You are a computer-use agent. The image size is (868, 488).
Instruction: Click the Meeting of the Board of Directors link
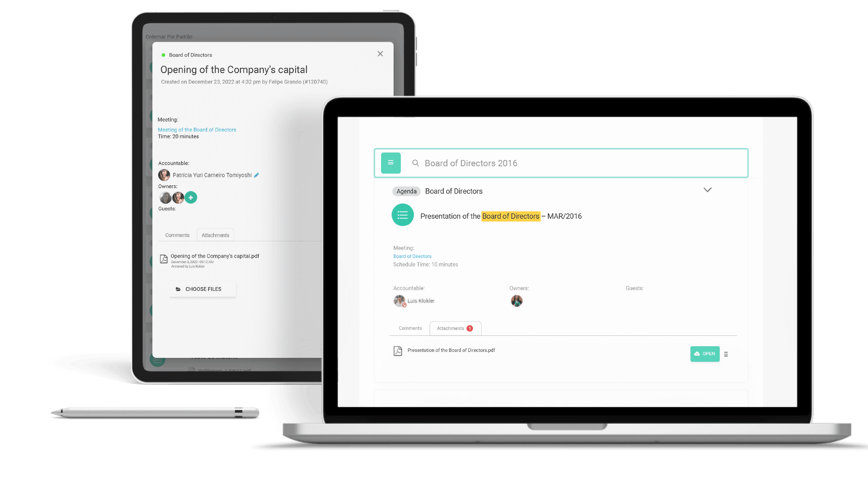click(x=197, y=129)
